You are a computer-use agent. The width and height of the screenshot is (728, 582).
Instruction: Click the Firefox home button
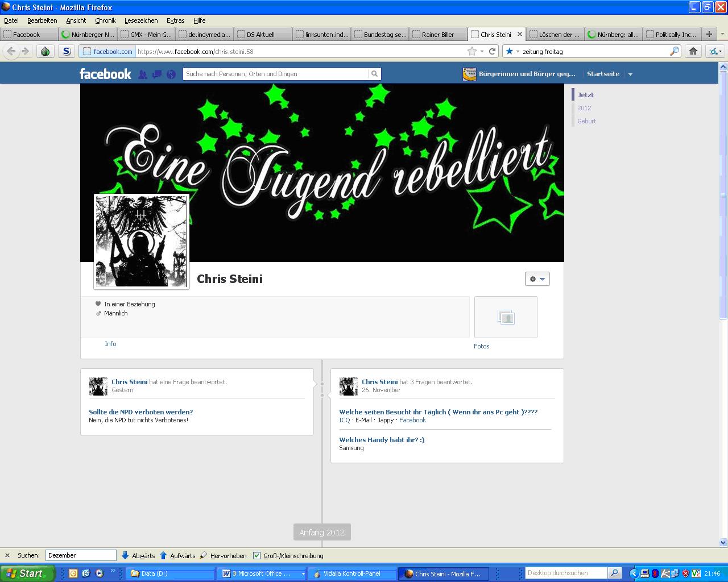tap(693, 51)
